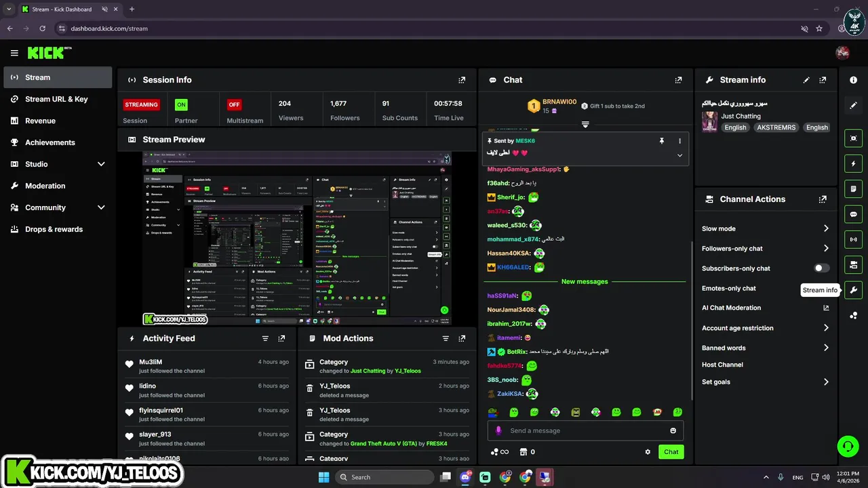This screenshot has width=868, height=488.
Task: Collapse the chat leaderboard with the down arrow
Action: tap(585, 125)
